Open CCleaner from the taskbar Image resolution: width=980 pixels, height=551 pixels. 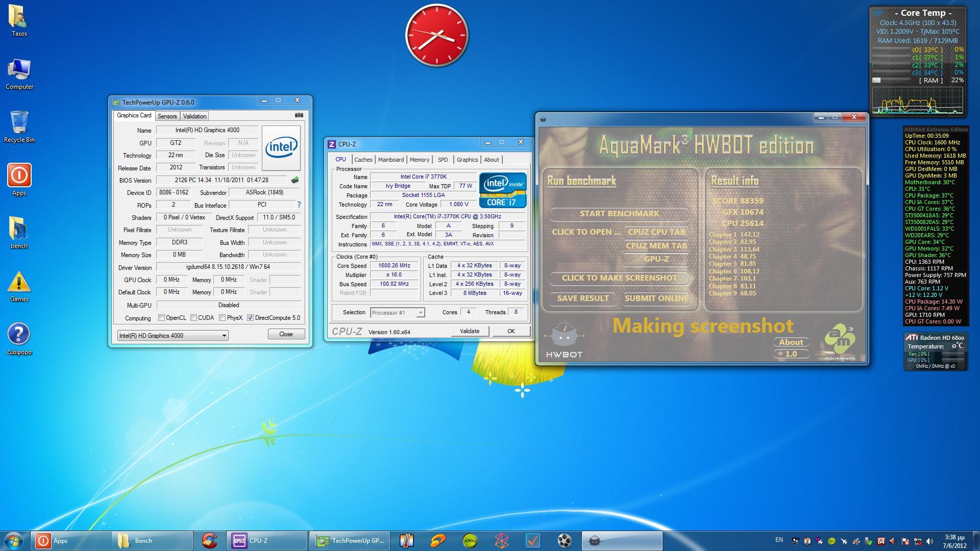point(209,541)
